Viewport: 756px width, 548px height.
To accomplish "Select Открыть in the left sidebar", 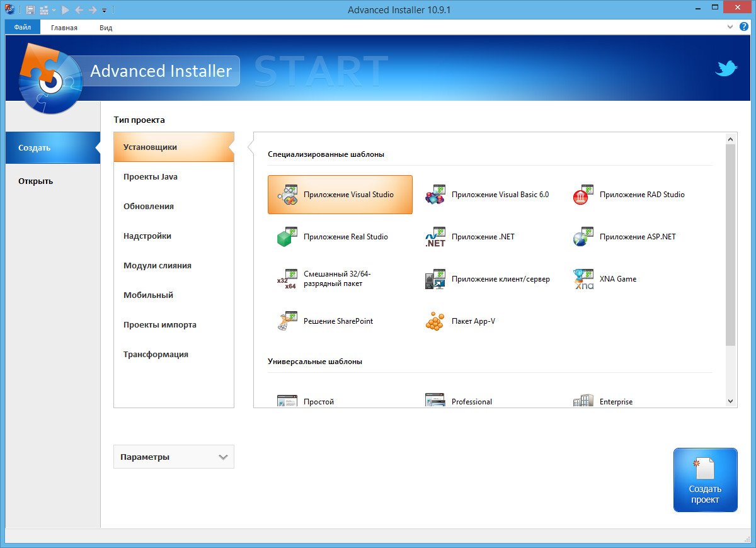I will coord(36,181).
